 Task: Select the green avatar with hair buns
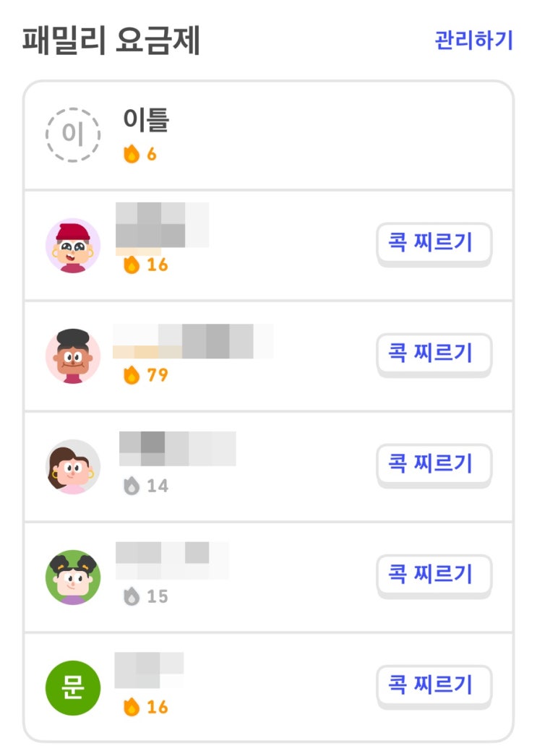click(x=73, y=577)
